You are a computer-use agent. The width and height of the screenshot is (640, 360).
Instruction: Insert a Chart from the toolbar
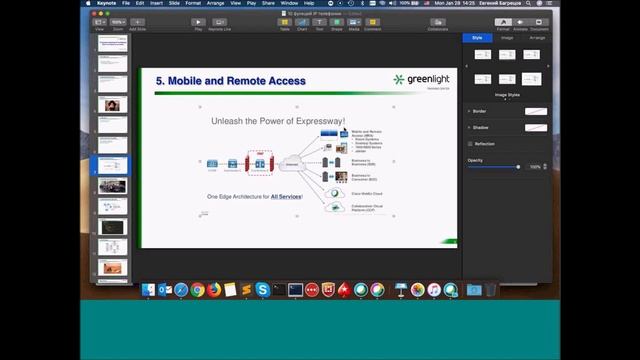[x=302, y=22]
